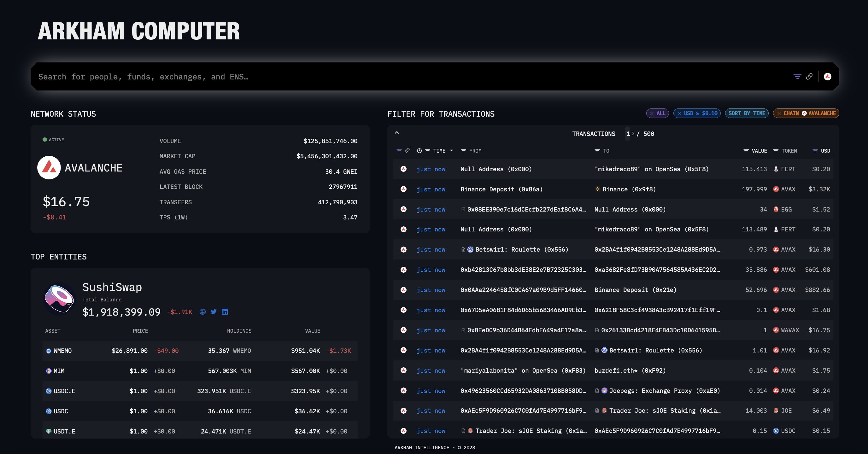
Task: Click the filter icon in search bar
Action: click(797, 77)
